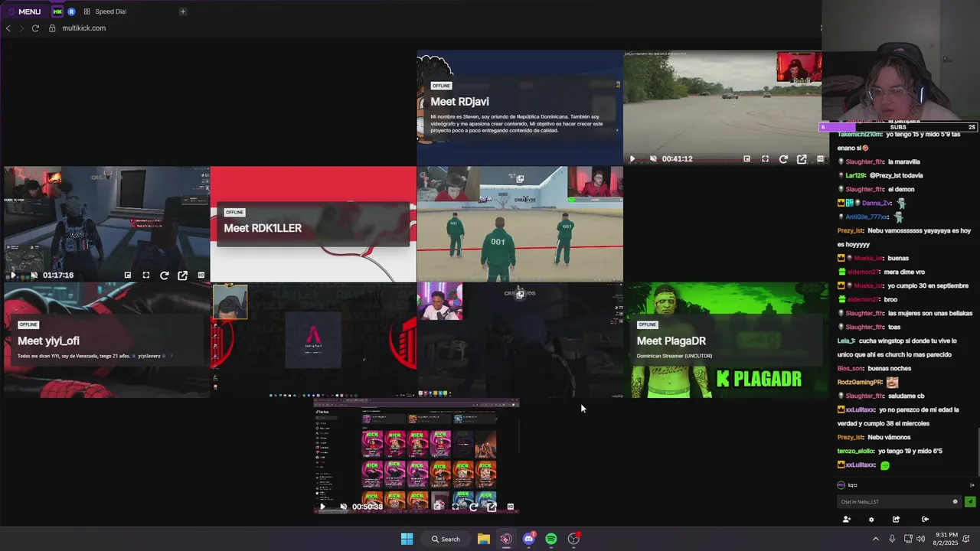Screen dimensions: 980x551
Task: Fullscreen the 00:50:38 stream
Action: [x=456, y=507]
